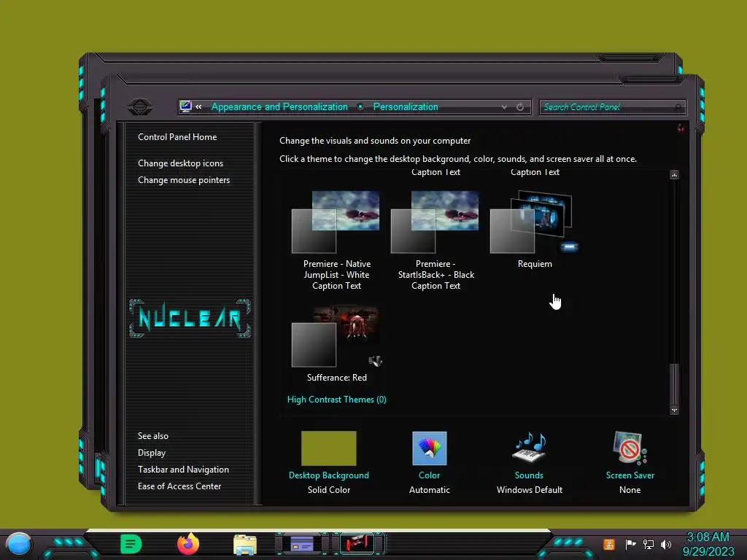Open the Sounds icon
Image resolution: width=747 pixels, height=560 pixels.
[529, 448]
